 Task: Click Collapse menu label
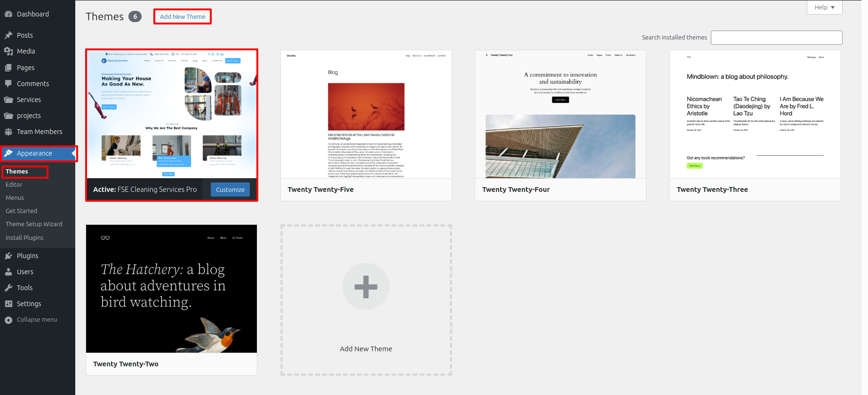pyautogui.click(x=37, y=320)
